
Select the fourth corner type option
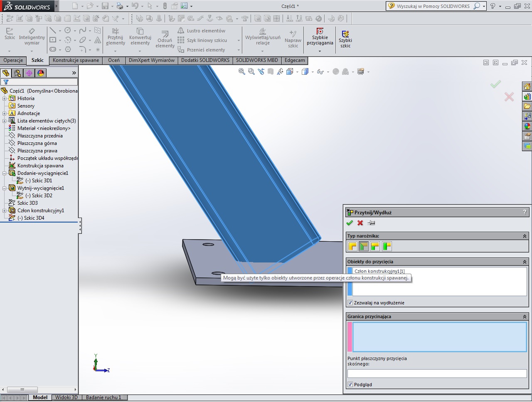[387, 246]
